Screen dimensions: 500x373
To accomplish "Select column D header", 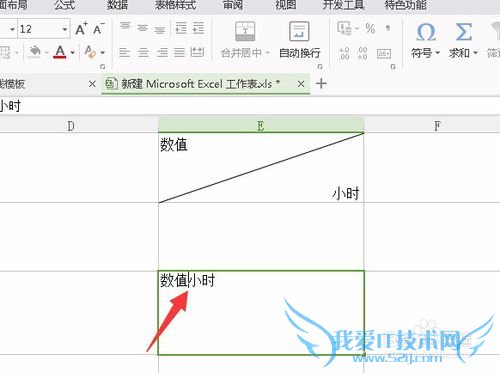I will 79,126.
